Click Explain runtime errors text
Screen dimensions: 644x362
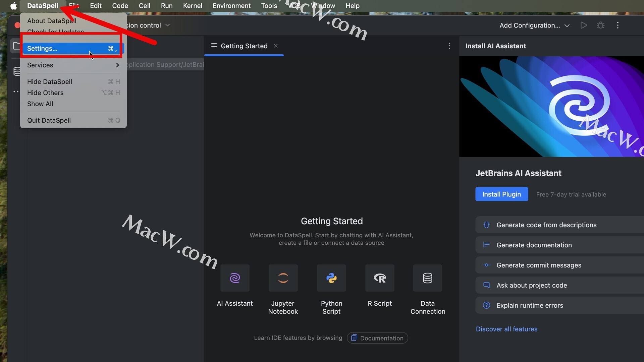(530, 305)
